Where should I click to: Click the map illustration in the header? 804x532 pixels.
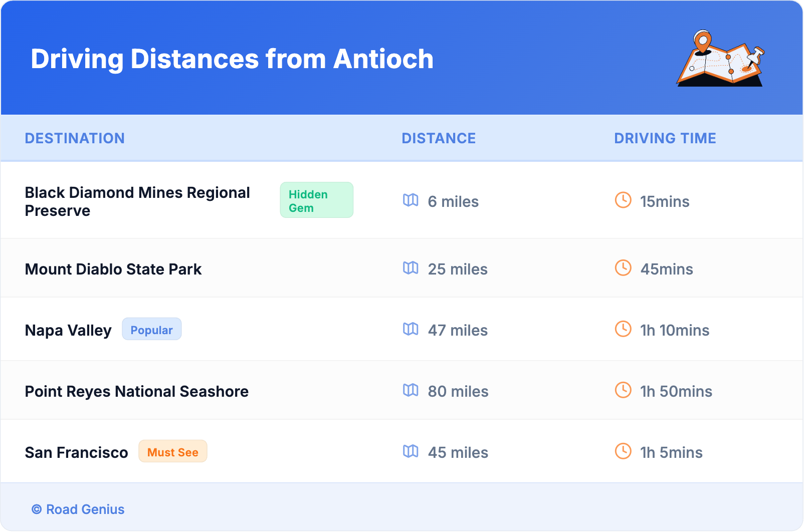click(720, 59)
